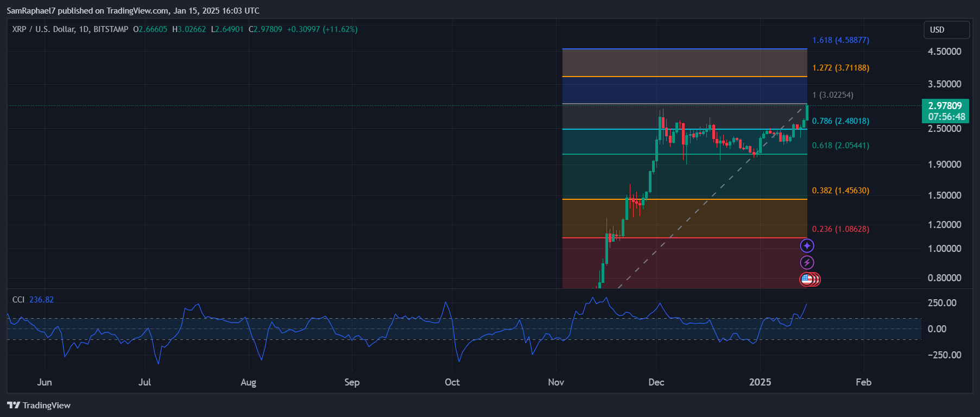Click the open price value 2.66605
Viewport: 980px width, 417px height.
(x=153, y=29)
